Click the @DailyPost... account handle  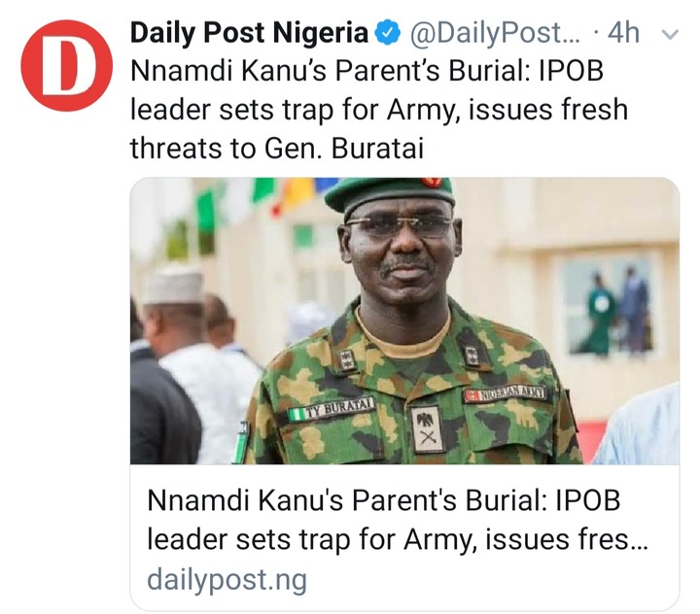tap(495, 33)
